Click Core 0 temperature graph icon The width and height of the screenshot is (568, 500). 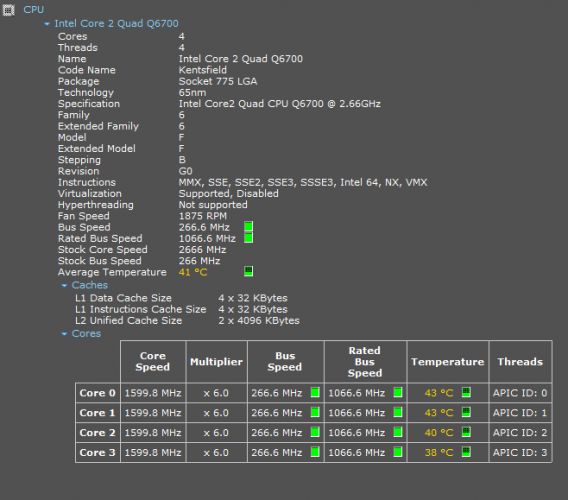click(466, 392)
